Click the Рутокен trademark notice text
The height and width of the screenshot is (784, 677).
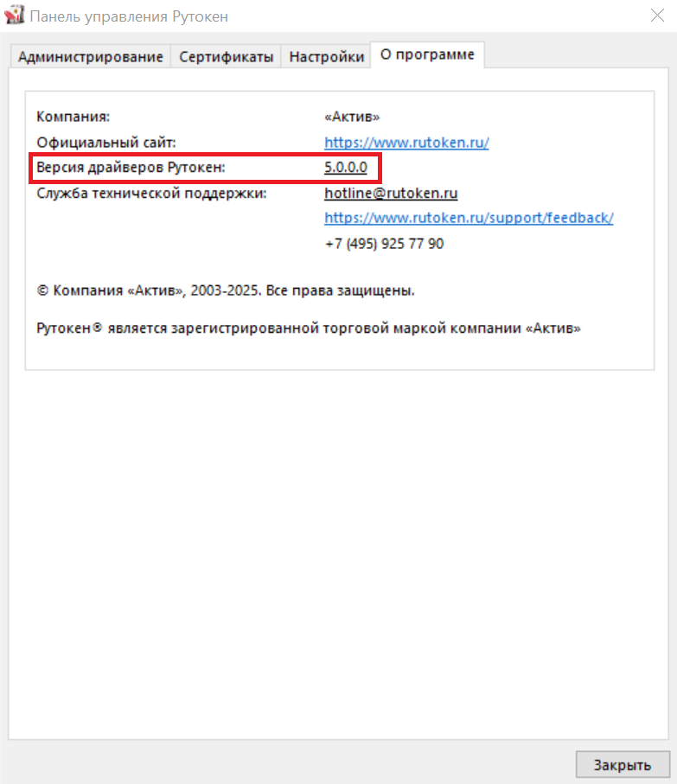309,328
